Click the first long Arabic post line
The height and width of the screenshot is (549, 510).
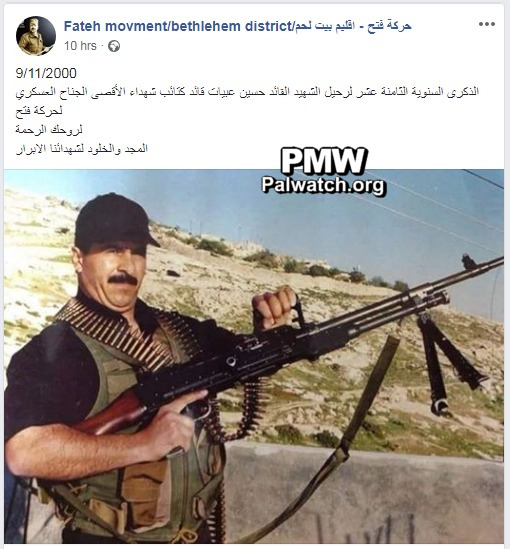pos(247,92)
